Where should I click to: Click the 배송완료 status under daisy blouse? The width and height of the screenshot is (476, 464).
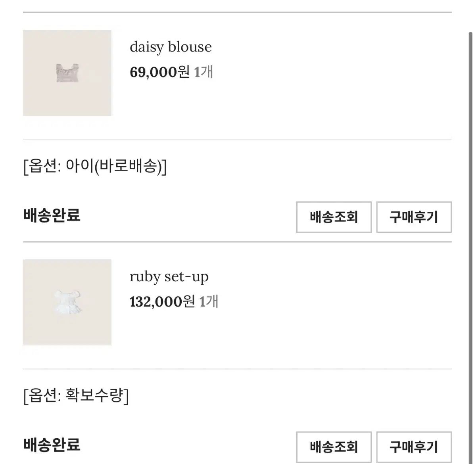pos(52,215)
